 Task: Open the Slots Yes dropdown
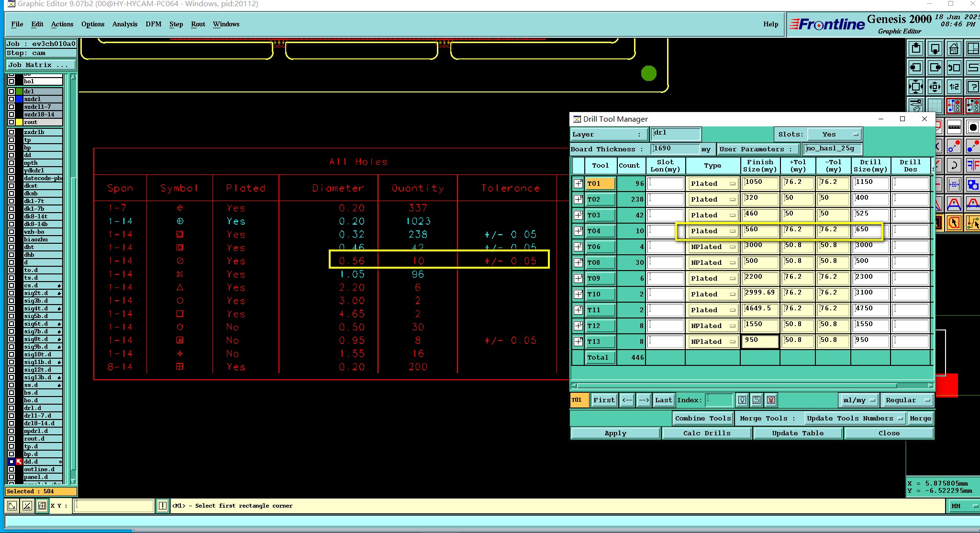pos(835,135)
